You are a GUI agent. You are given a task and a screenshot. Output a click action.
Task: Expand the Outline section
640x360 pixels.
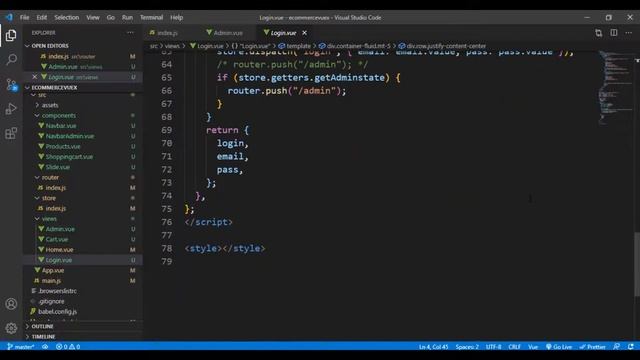[42, 327]
